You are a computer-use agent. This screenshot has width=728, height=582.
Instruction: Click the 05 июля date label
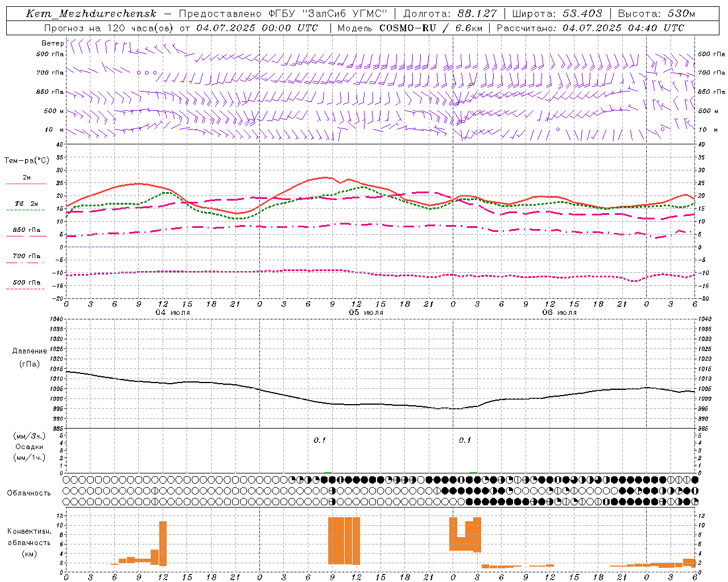tap(366, 313)
